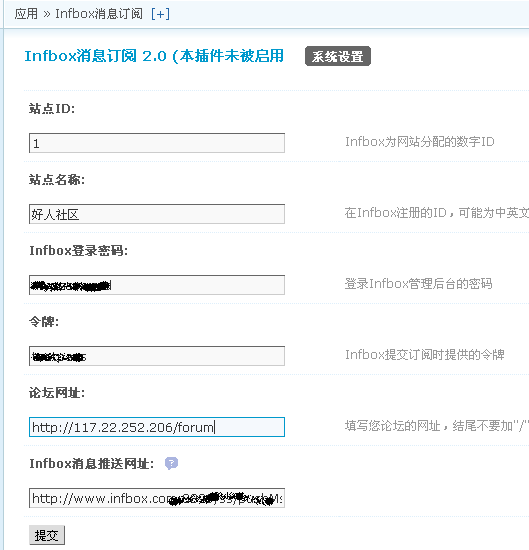Click the Infbox消息订阅 breadcrumb item
This screenshot has height=550, width=529.
[x=99, y=14]
